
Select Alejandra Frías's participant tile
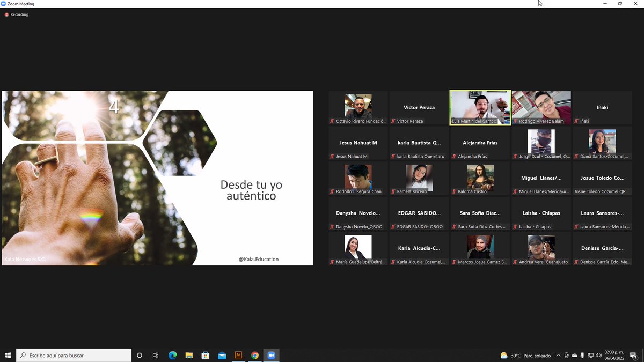(x=480, y=143)
